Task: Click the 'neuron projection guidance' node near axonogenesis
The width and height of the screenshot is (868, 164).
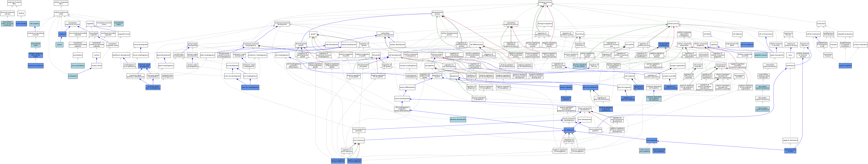Action: point(595,130)
